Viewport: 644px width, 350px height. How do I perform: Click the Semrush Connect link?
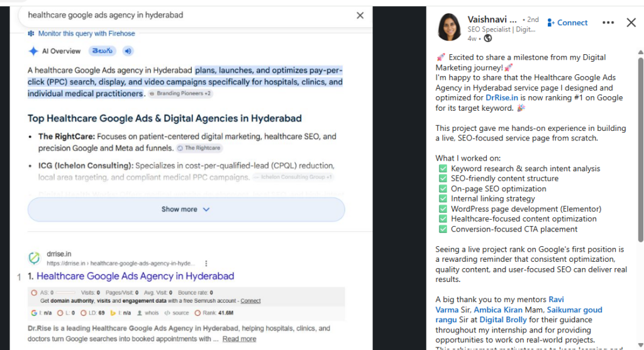tap(250, 301)
